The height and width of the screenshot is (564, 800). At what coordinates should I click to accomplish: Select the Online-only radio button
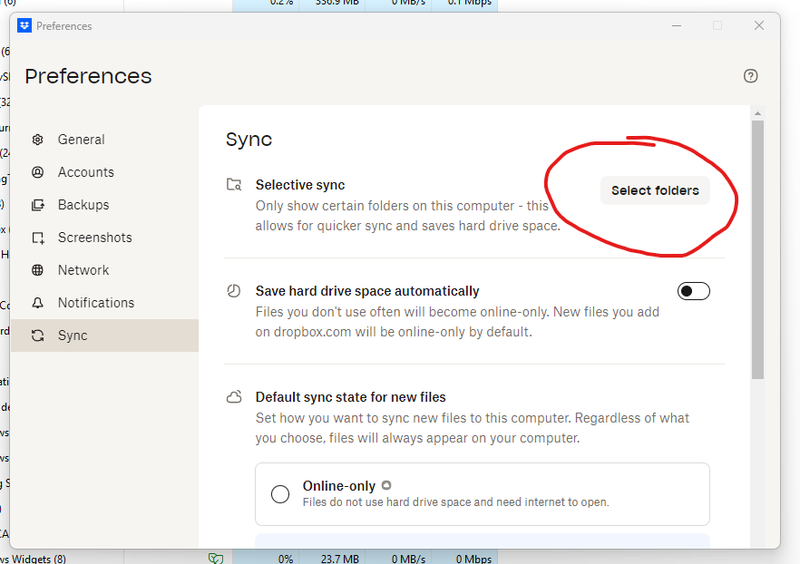[x=280, y=494]
